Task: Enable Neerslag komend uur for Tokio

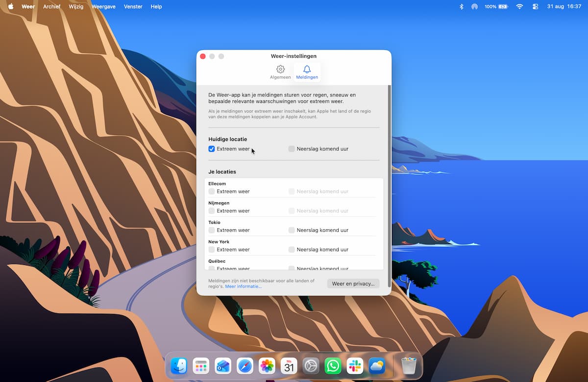Action: tap(292, 230)
